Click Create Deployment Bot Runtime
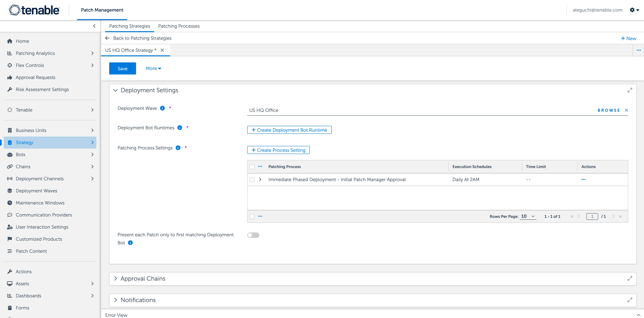The width and height of the screenshot is (644, 318). pyautogui.click(x=289, y=130)
